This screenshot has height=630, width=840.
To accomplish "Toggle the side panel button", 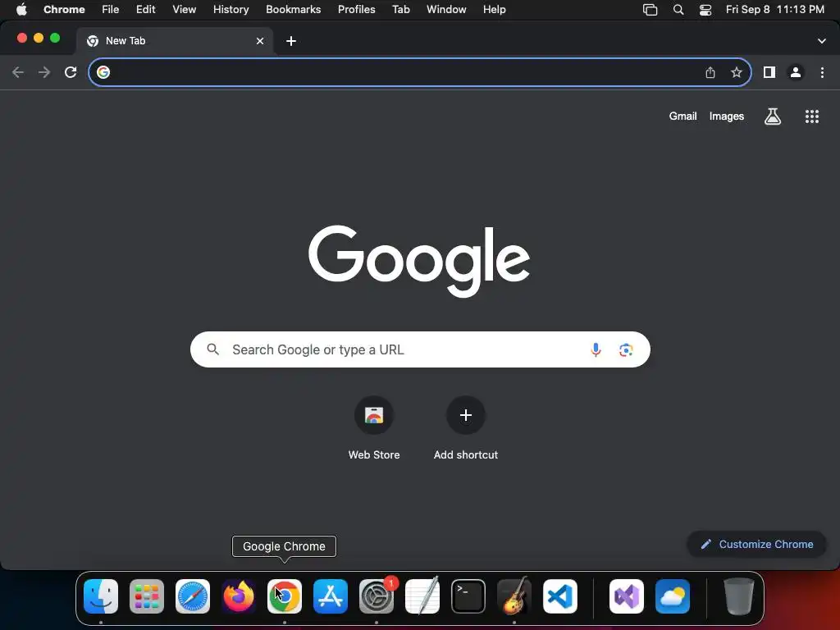I will tap(769, 72).
